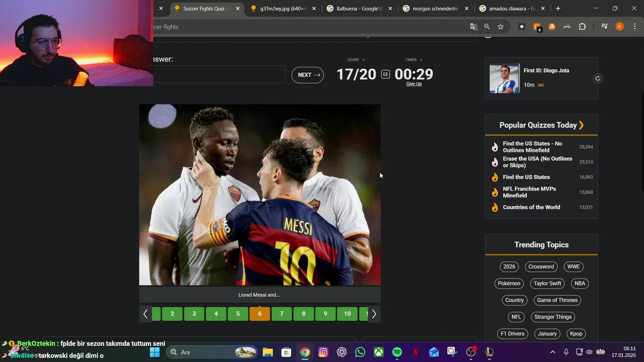Viewport: 644px width, 362px height.
Task: Open the Chrome extensions puzzle icon
Action: [x=582, y=27]
